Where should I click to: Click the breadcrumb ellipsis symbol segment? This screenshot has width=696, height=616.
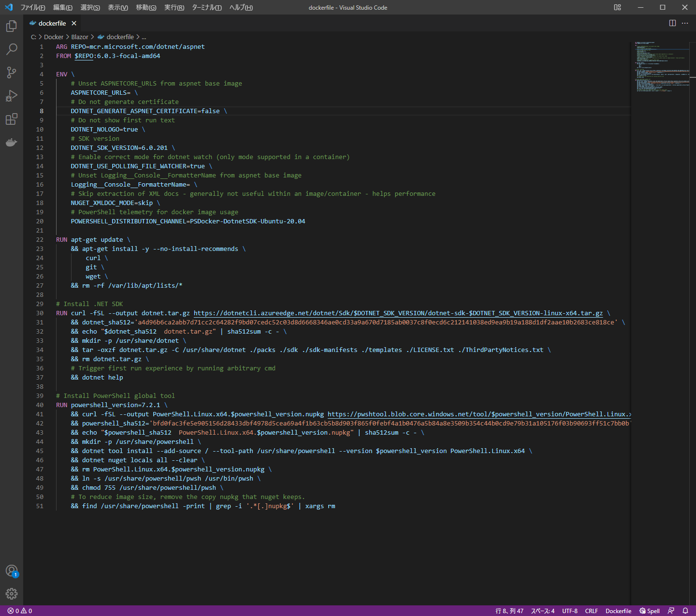[144, 37]
